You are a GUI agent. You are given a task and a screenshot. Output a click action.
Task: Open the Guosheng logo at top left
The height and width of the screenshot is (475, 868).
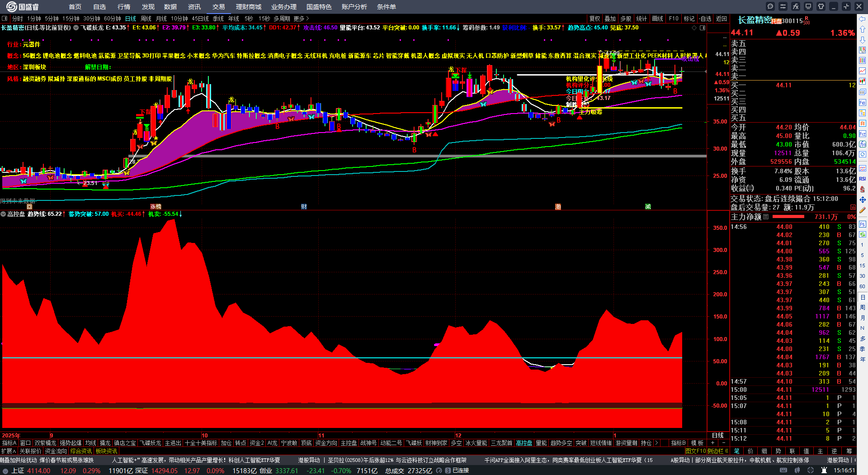click(23, 6)
